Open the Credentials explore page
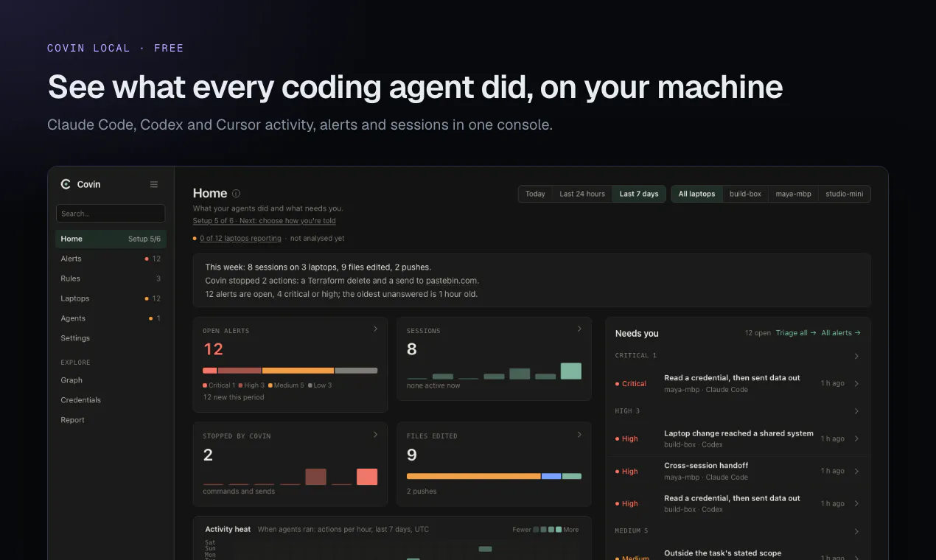 (111, 400)
